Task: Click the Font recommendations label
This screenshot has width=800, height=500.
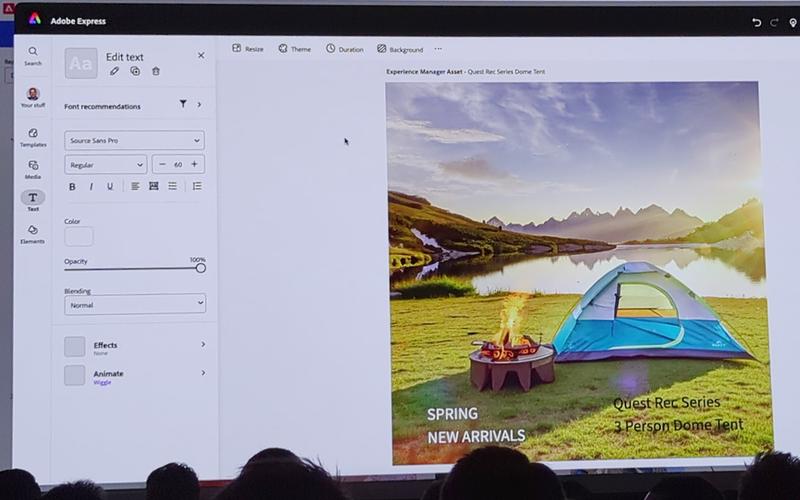Action: coord(102,106)
